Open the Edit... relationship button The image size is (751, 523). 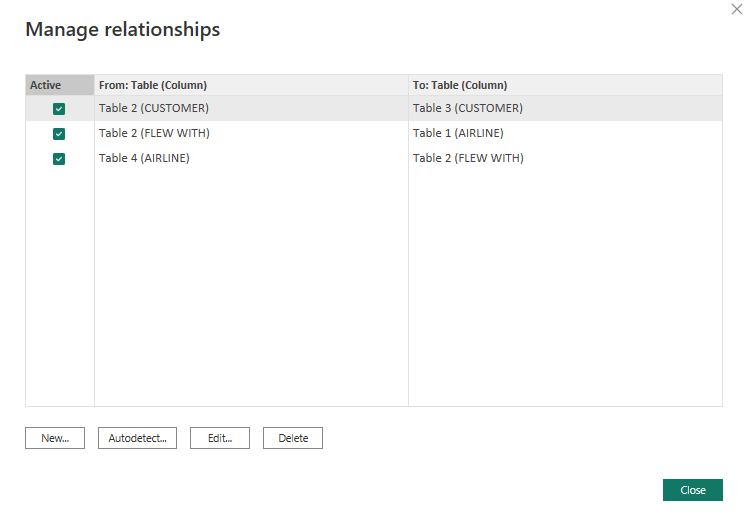click(x=219, y=438)
